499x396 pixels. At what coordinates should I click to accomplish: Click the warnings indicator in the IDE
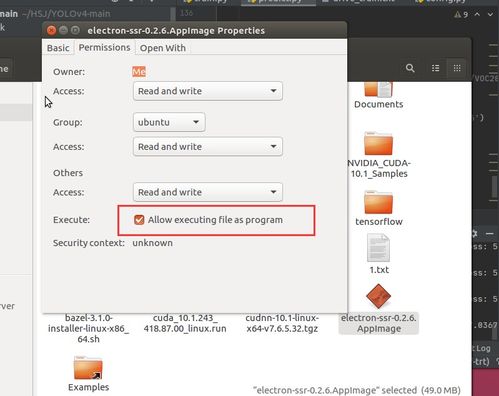pos(461,15)
